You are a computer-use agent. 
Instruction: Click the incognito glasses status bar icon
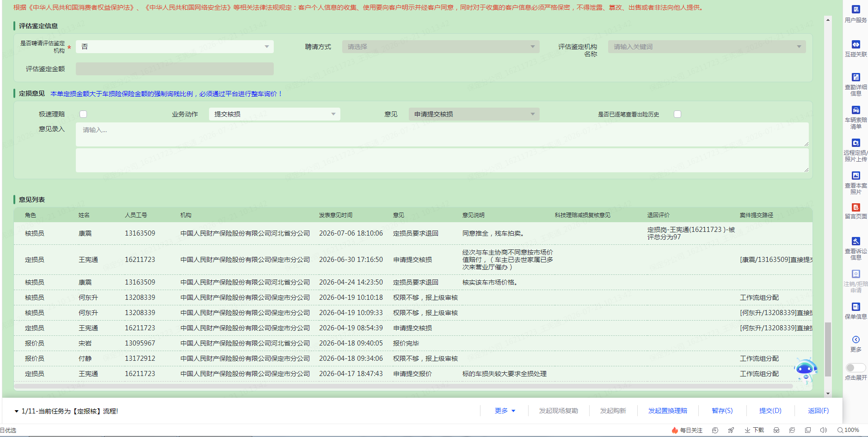(x=776, y=430)
